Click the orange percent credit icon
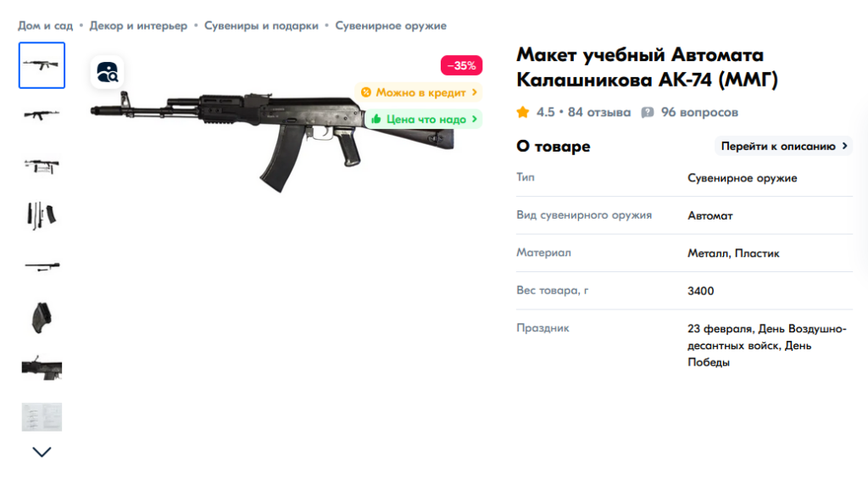Viewport: 868px width, 479px height. (x=366, y=92)
